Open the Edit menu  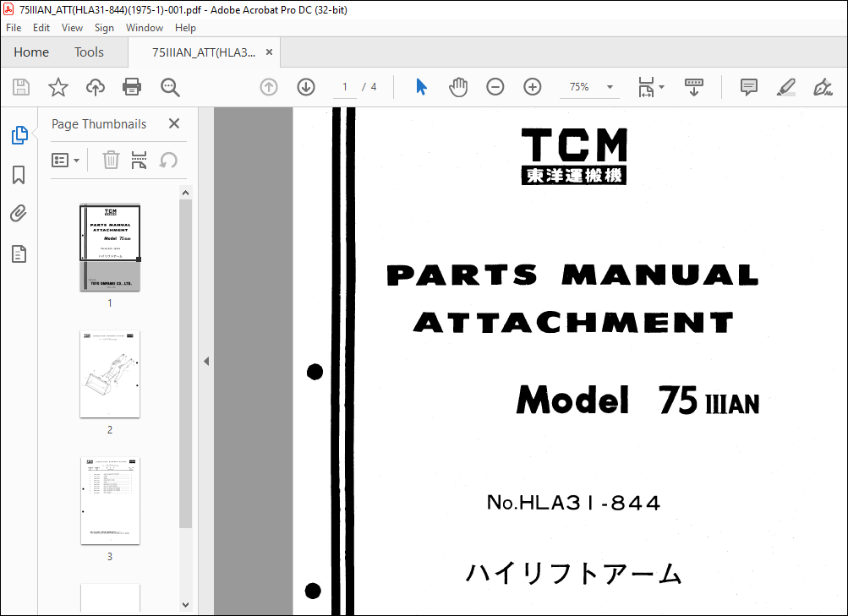tap(41, 28)
